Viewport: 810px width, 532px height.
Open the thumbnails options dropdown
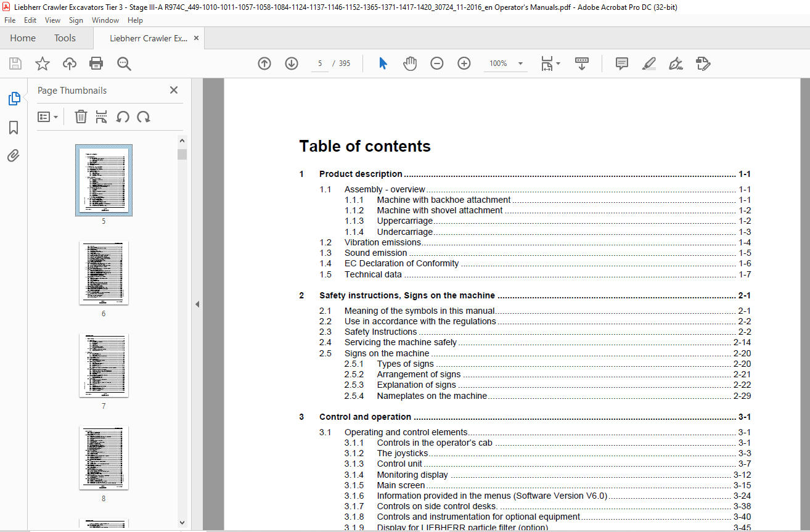[x=47, y=117]
